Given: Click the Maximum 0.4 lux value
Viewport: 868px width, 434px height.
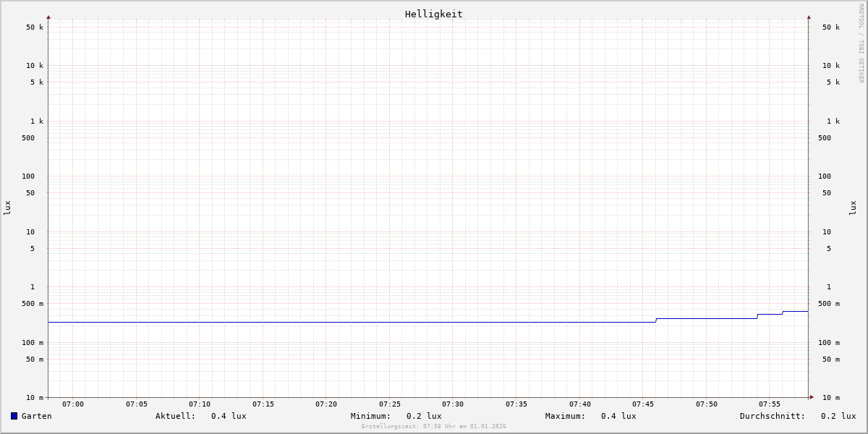Looking at the screenshot, I should pyautogui.click(x=618, y=416).
